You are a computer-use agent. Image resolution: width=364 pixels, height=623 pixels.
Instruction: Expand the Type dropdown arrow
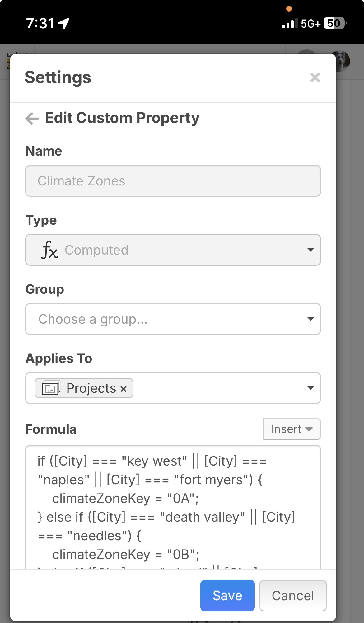click(310, 250)
